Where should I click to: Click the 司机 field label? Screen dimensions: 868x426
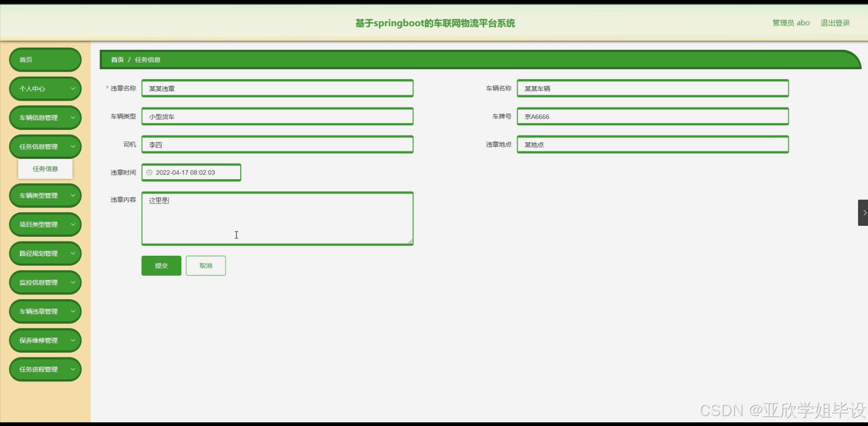(x=130, y=144)
